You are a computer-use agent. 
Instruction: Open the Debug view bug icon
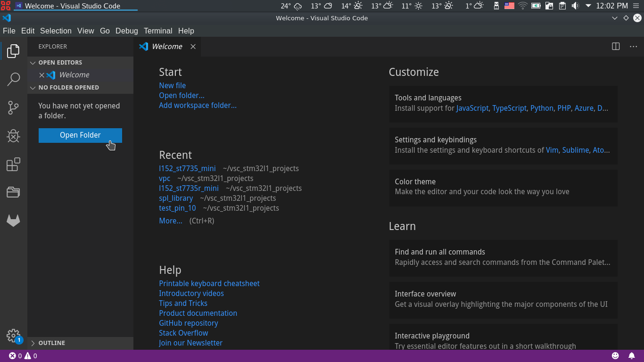pyautogui.click(x=13, y=136)
